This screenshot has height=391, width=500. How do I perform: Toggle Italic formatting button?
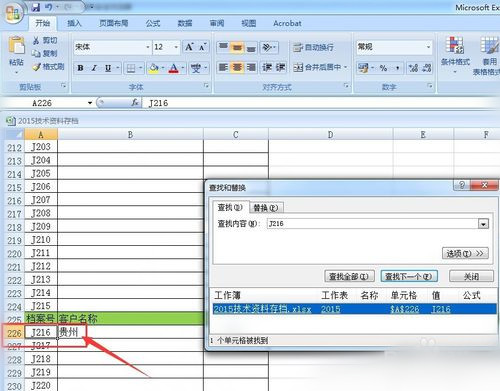(94, 68)
